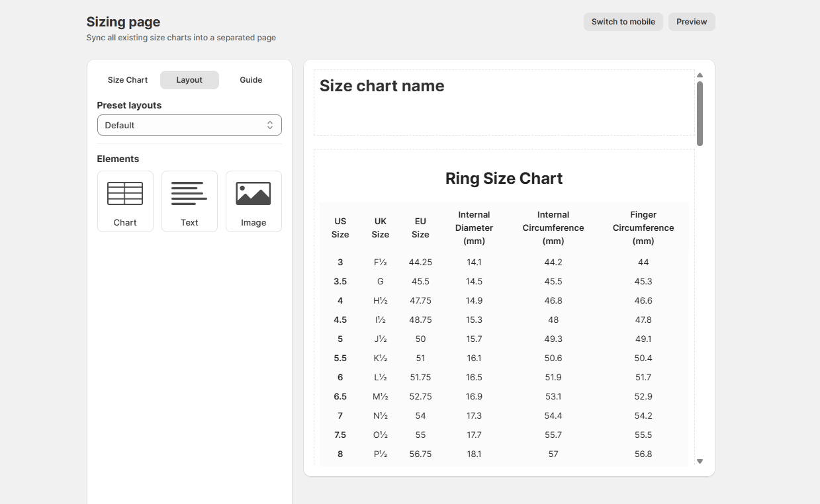Click the US size 6.5 row cell
820x504 pixels.
point(340,396)
